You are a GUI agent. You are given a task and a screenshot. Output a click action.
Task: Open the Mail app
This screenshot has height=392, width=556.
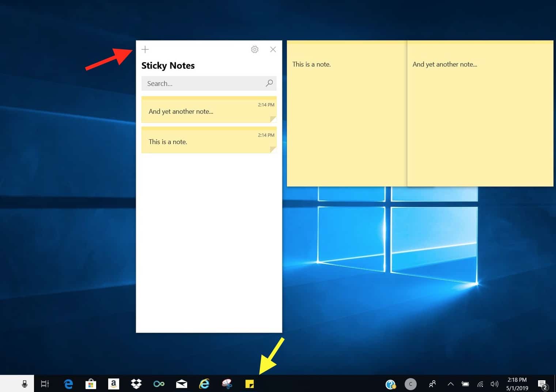click(181, 384)
